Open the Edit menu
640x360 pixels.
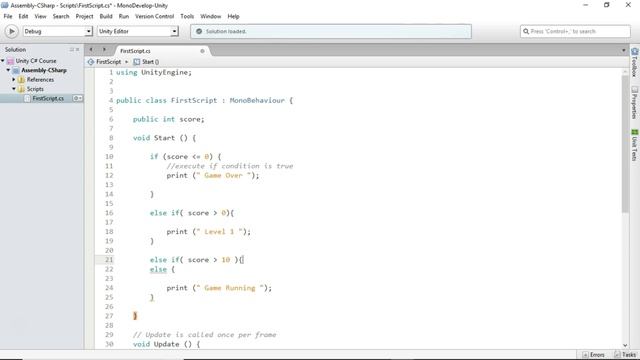coord(23,16)
